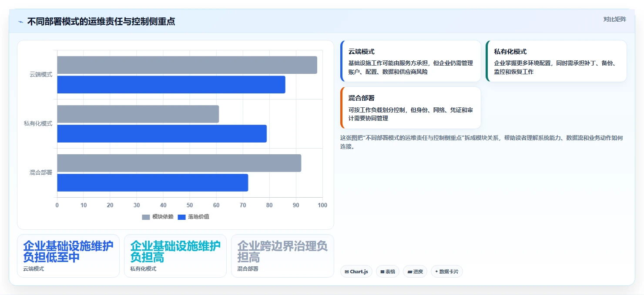Click x-axis tick value 50
This screenshot has width=644, height=295.
click(x=190, y=205)
